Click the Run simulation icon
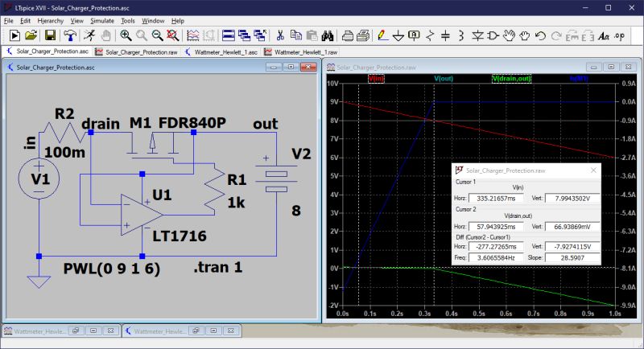Image resolution: width=644 pixels, height=349 pixels. [14, 35]
